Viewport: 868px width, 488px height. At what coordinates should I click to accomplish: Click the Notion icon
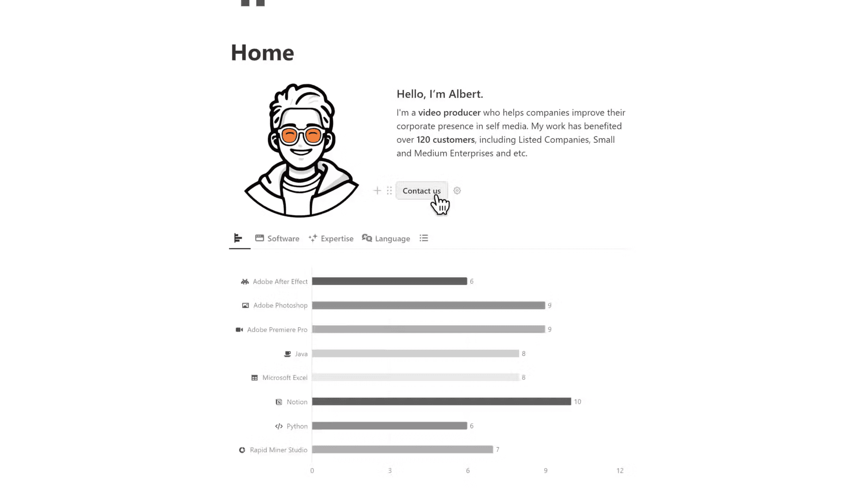click(279, 401)
